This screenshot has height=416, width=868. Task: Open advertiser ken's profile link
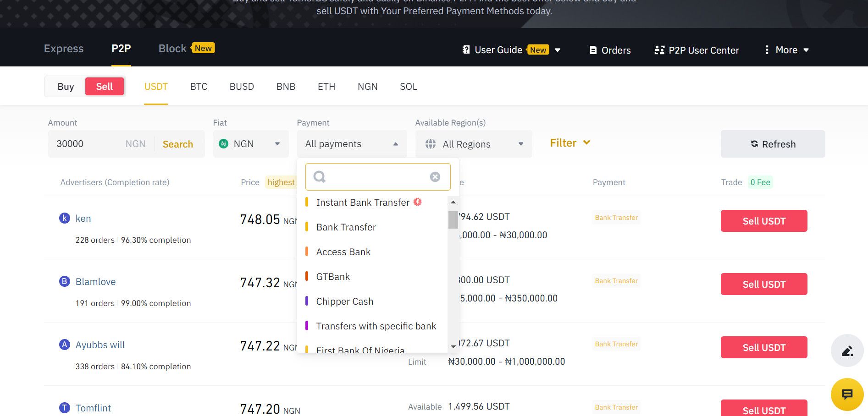tap(83, 219)
